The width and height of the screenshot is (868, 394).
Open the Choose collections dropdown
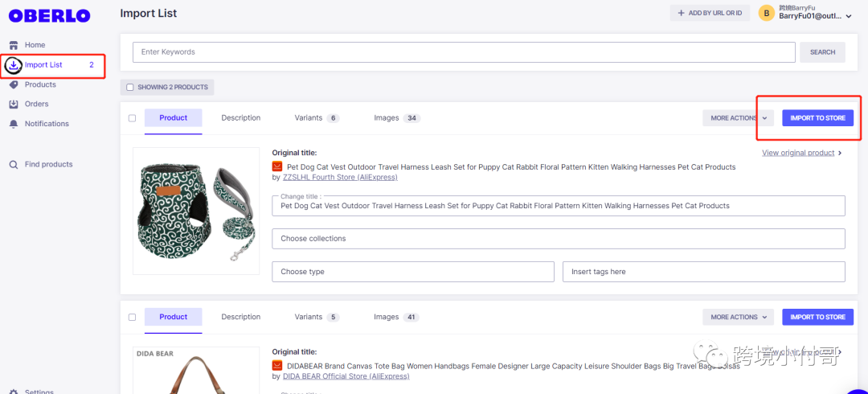click(x=558, y=239)
